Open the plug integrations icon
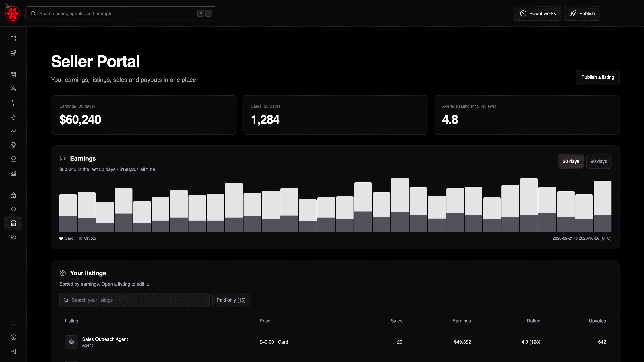This screenshot has height=362, width=644. [13, 103]
